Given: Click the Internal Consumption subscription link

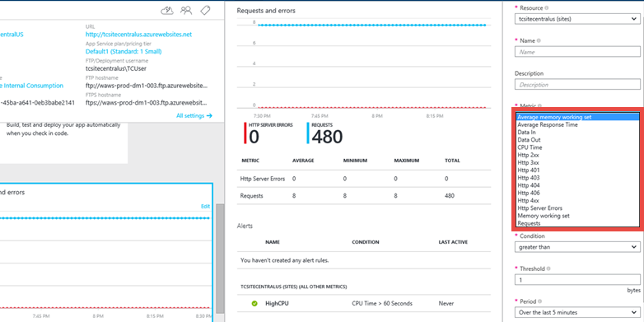Looking at the screenshot, I should point(31,86).
